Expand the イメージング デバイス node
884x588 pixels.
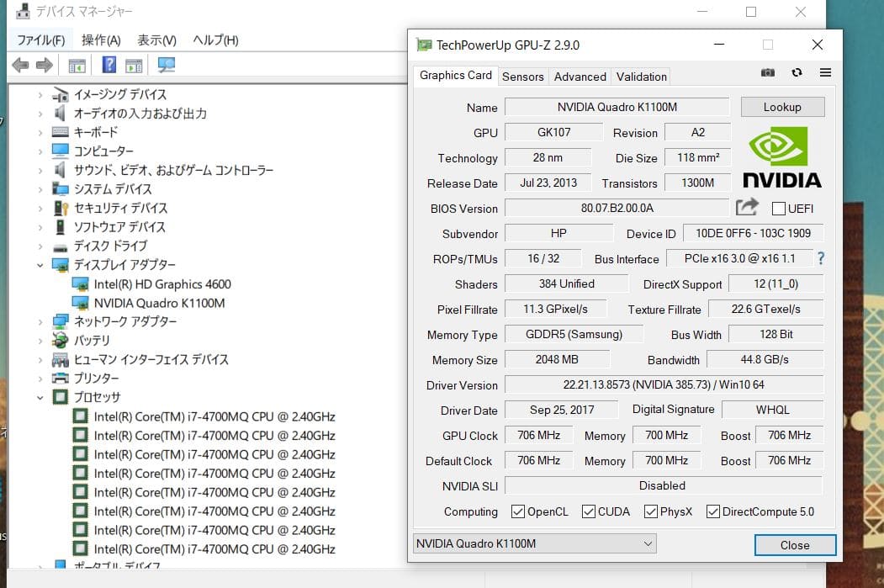(x=40, y=95)
